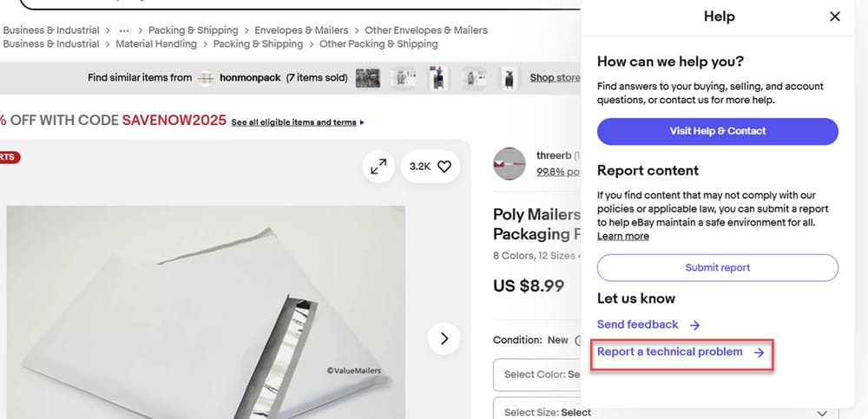The height and width of the screenshot is (419, 868).
Task: Click Shop store link
Action: (x=555, y=78)
